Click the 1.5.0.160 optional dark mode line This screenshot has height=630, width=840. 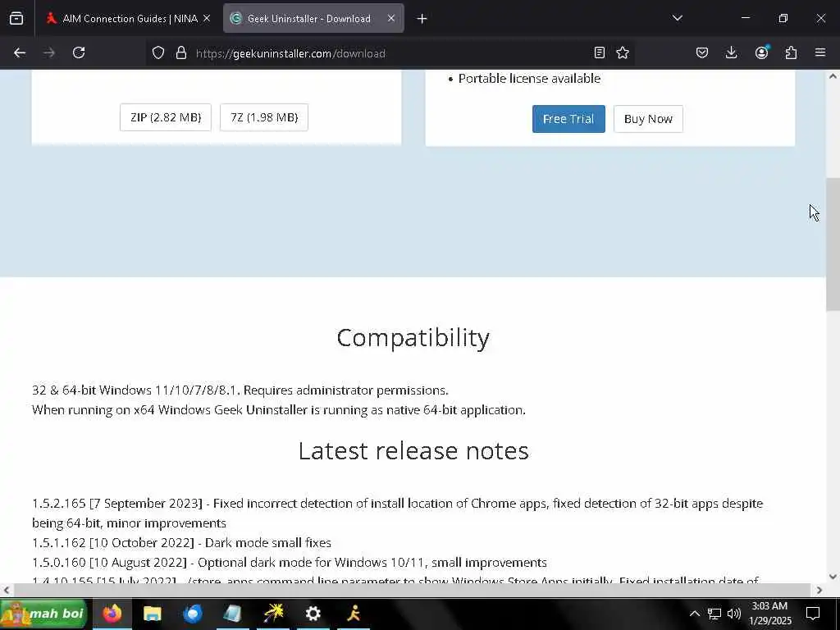pyautogui.click(x=290, y=563)
